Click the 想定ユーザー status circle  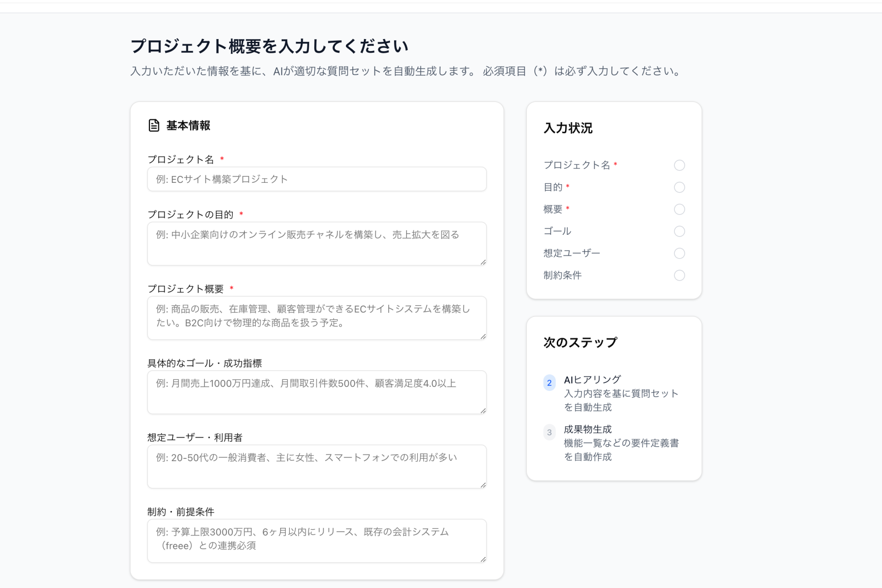680,253
